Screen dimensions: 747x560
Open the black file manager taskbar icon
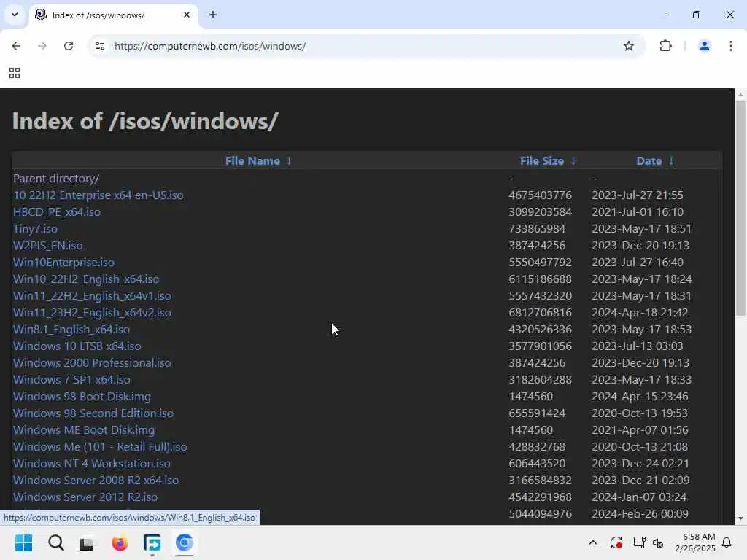[x=87, y=542]
